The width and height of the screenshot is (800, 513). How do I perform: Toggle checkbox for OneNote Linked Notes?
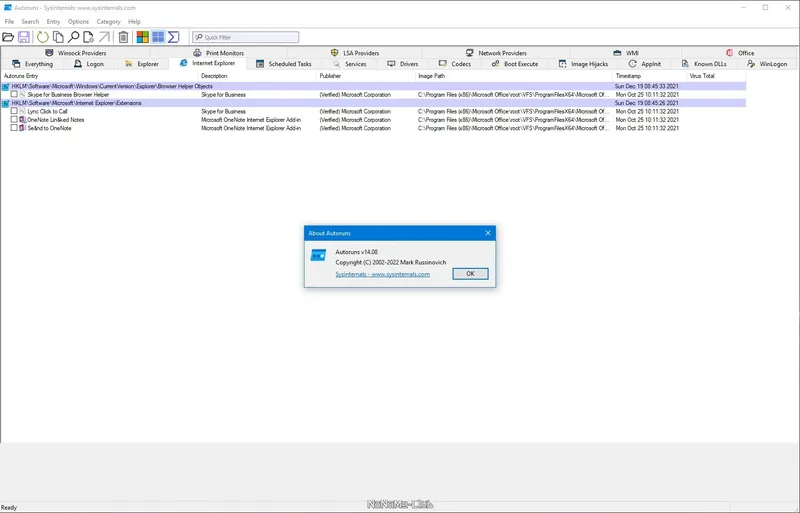tap(14, 119)
